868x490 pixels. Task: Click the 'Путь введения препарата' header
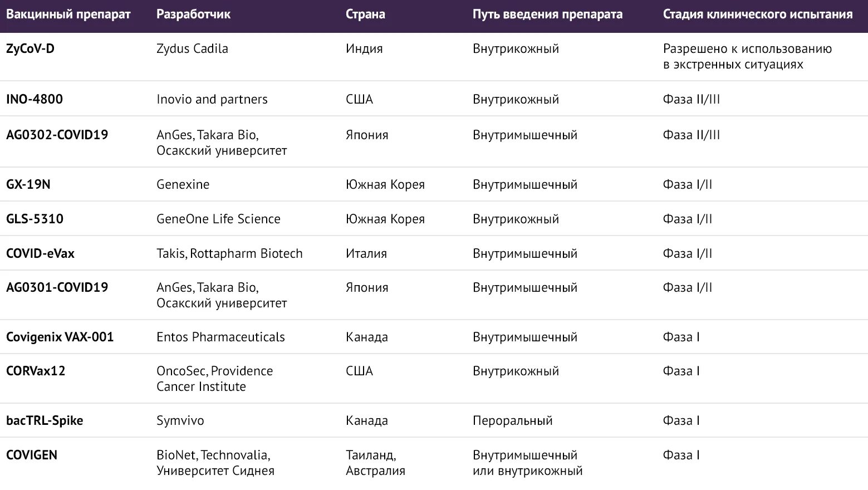(548, 14)
